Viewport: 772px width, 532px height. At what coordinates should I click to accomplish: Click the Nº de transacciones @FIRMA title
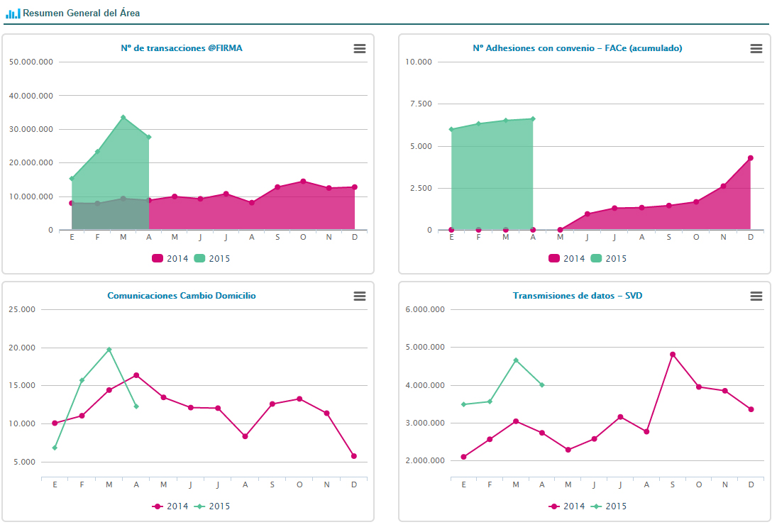click(x=182, y=48)
